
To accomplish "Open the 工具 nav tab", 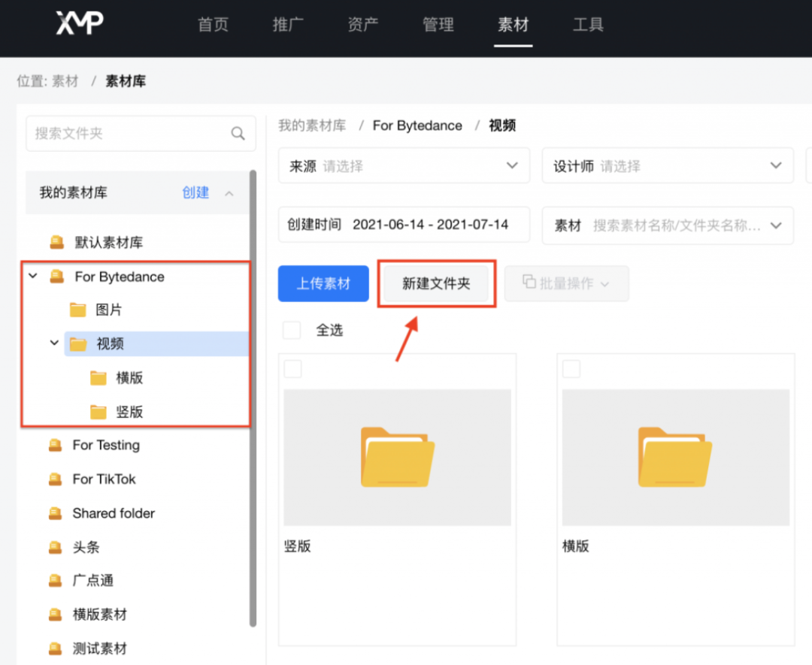I will [x=588, y=24].
